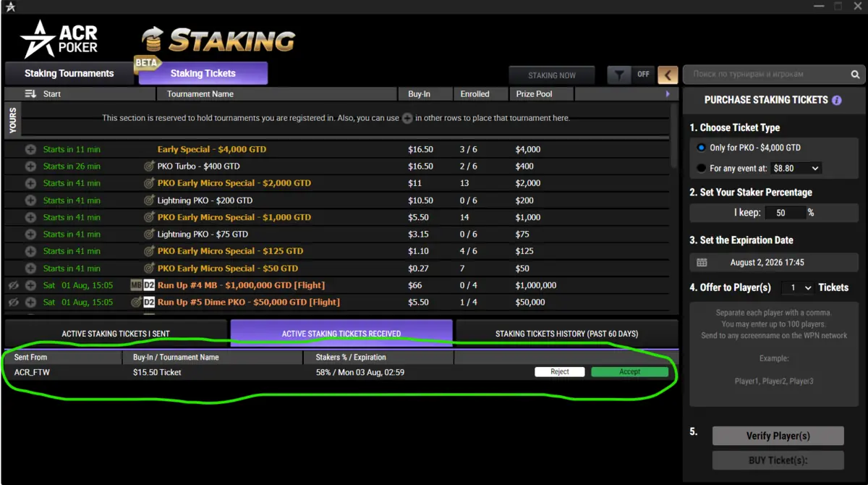This screenshot has height=485, width=868.
Task: Select Only for PKO - $4,000 GTD radio
Action: click(x=701, y=148)
